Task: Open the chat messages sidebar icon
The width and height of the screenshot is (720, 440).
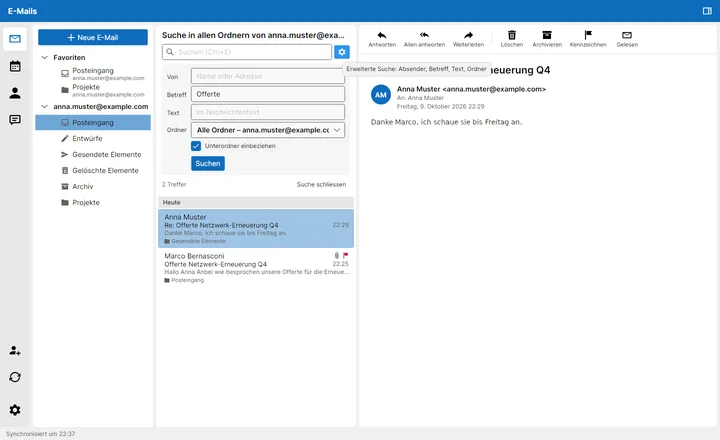Action: point(15,120)
